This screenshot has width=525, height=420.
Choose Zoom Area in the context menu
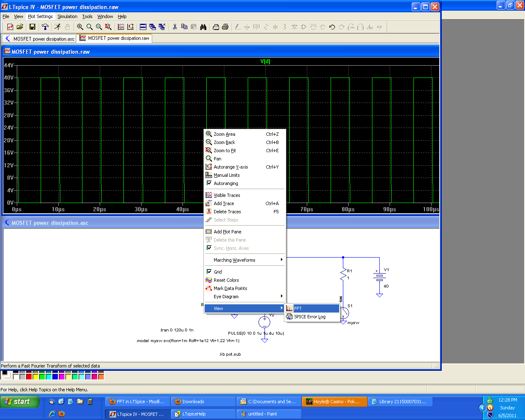244,134
